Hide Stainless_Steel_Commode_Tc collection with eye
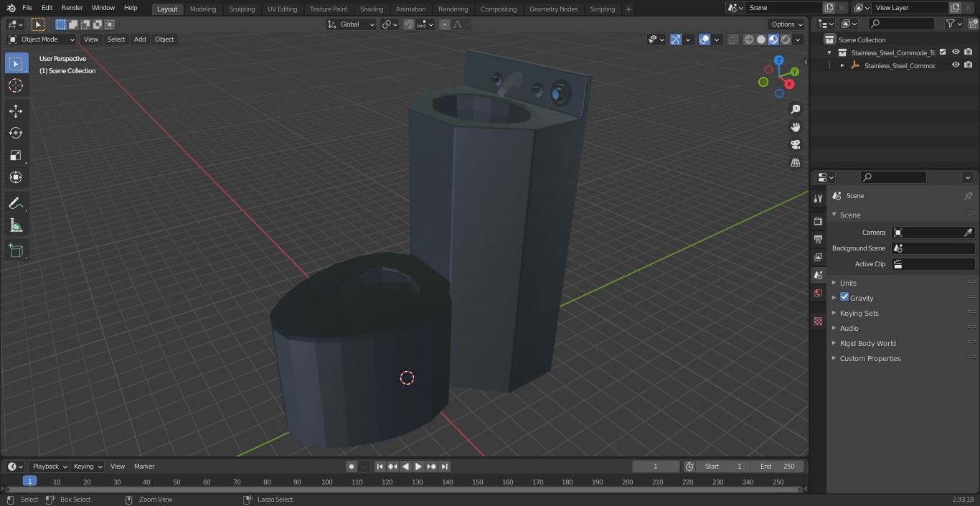 [x=956, y=52]
